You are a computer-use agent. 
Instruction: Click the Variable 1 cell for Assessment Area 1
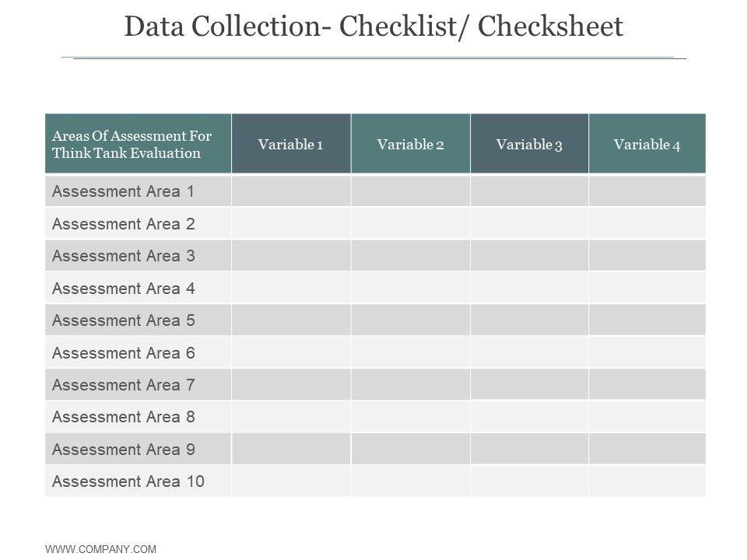tap(291, 191)
